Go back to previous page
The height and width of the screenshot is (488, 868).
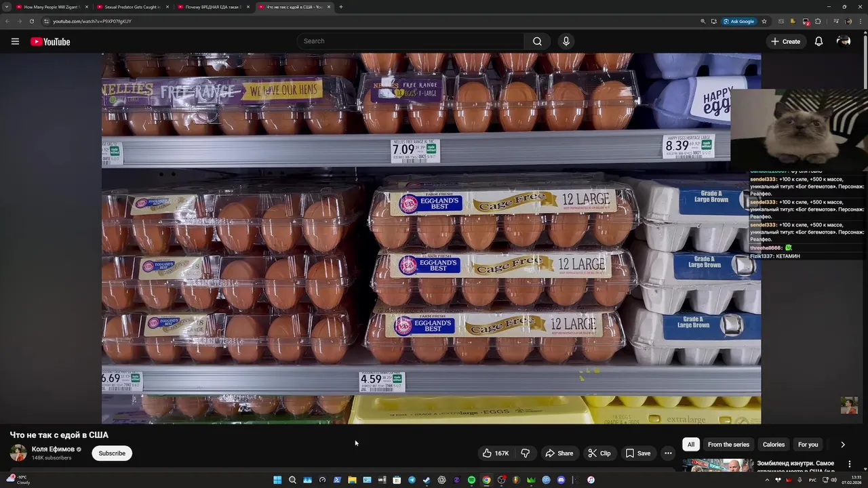click(x=7, y=21)
